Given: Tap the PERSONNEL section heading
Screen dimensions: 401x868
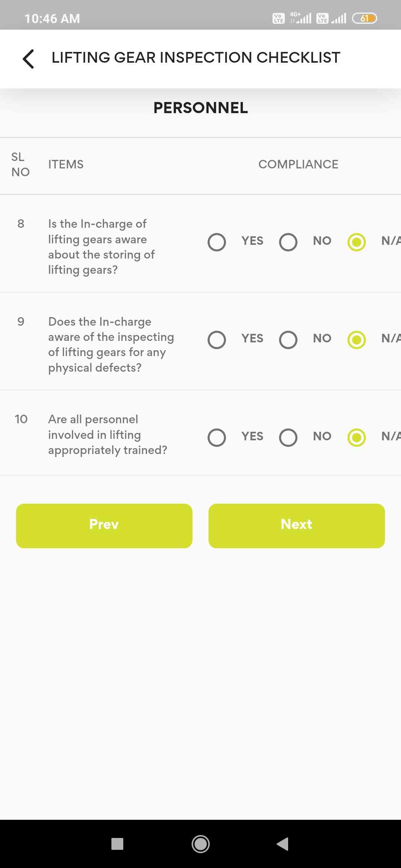Looking at the screenshot, I should click(200, 108).
